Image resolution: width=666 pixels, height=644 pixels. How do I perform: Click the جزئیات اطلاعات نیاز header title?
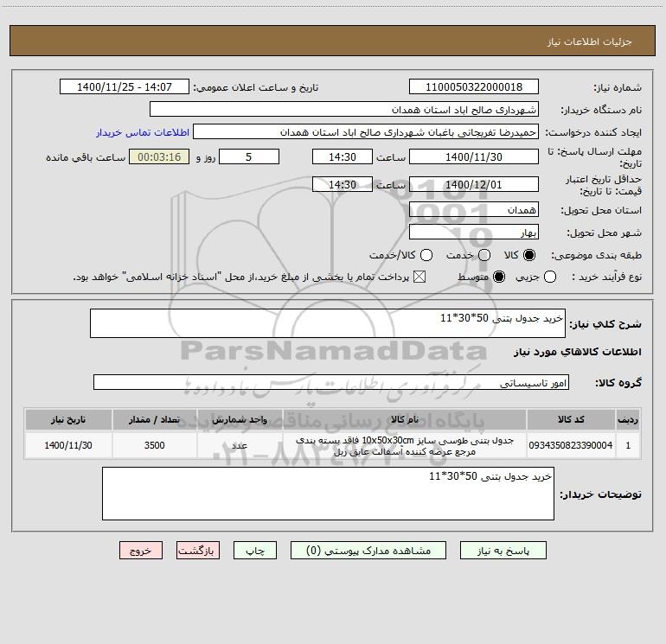click(590, 41)
